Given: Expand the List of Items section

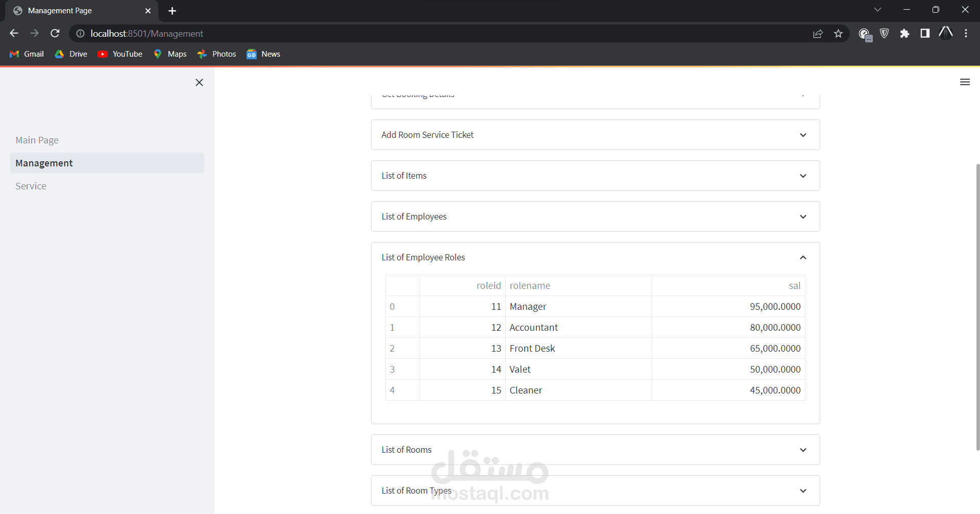Looking at the screenshot, I should (595, 176).
